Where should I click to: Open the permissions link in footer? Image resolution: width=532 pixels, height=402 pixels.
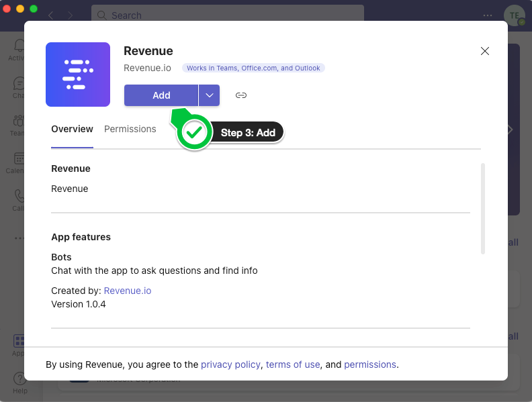(370, 364)
